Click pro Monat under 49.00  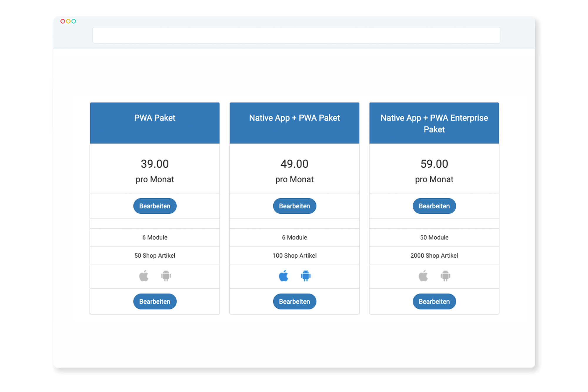pyautogui.click(x=295, y=179)
